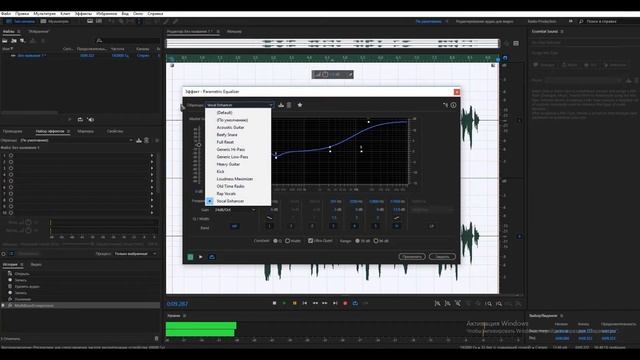
Task: Toggle loop in equalizer preview
Action: tap(212, 257)
